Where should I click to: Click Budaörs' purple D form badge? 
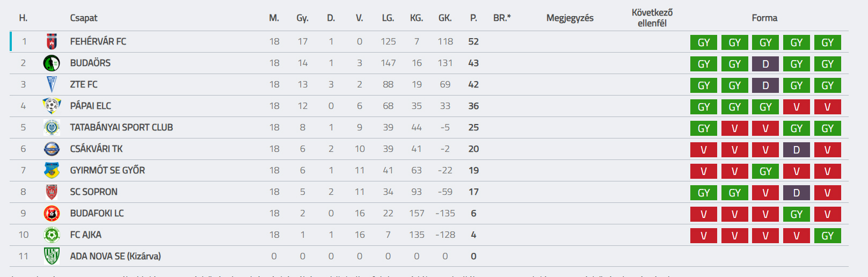[x=765, y=64]
